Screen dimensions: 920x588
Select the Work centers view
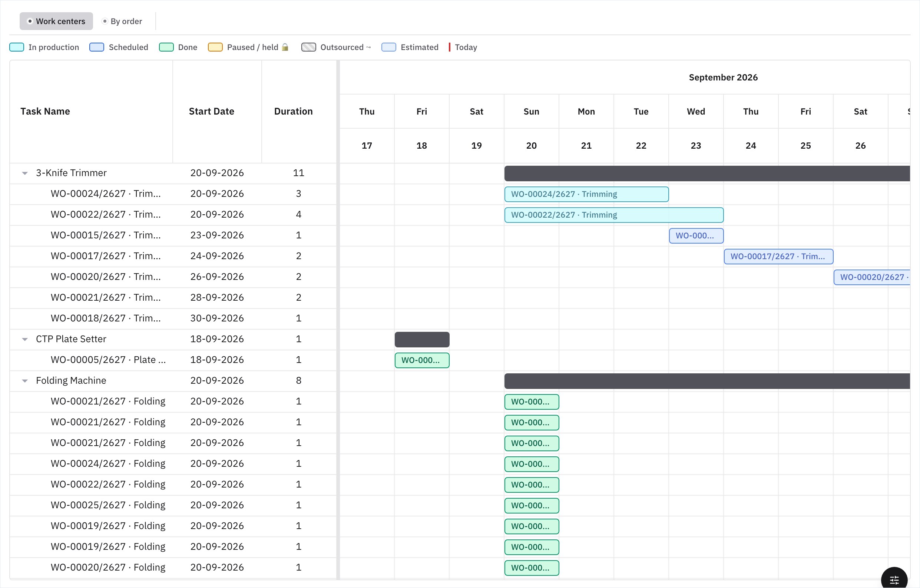click(56, 21)
